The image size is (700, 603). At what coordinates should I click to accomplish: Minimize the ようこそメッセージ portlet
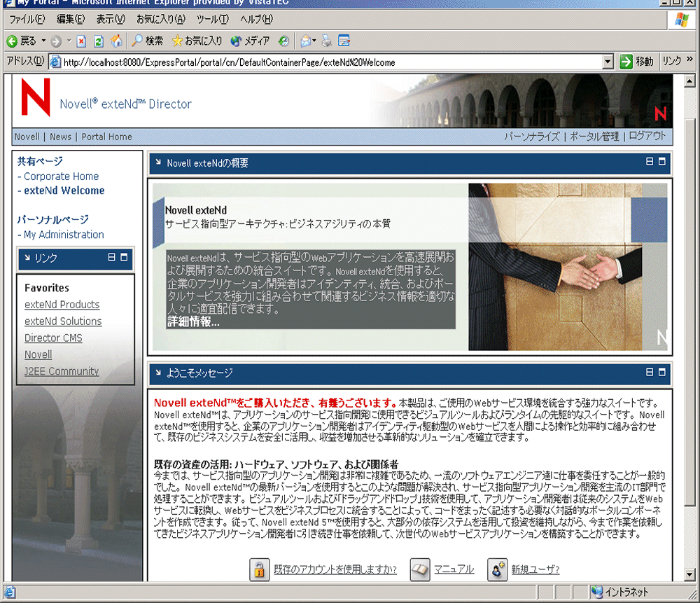(650, 372)
